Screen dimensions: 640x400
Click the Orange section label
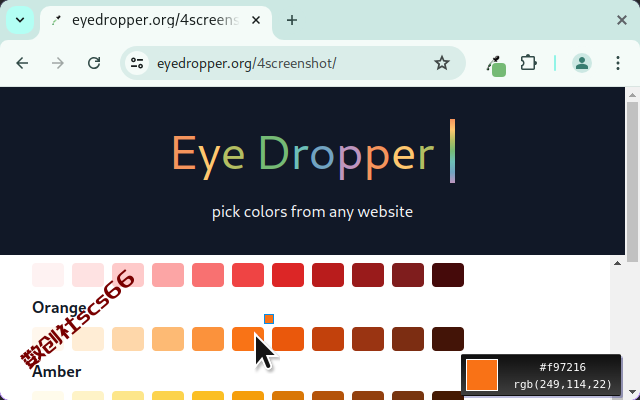59,307
